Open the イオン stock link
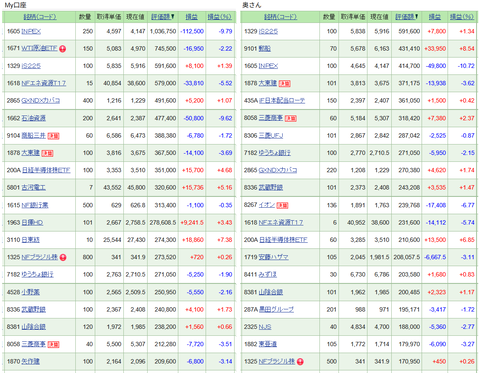This screenshot has width=480, height=373. coord(267,205)
